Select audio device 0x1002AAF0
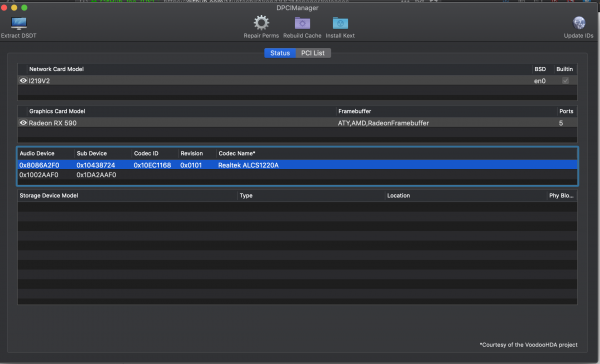 click(39, 175)
